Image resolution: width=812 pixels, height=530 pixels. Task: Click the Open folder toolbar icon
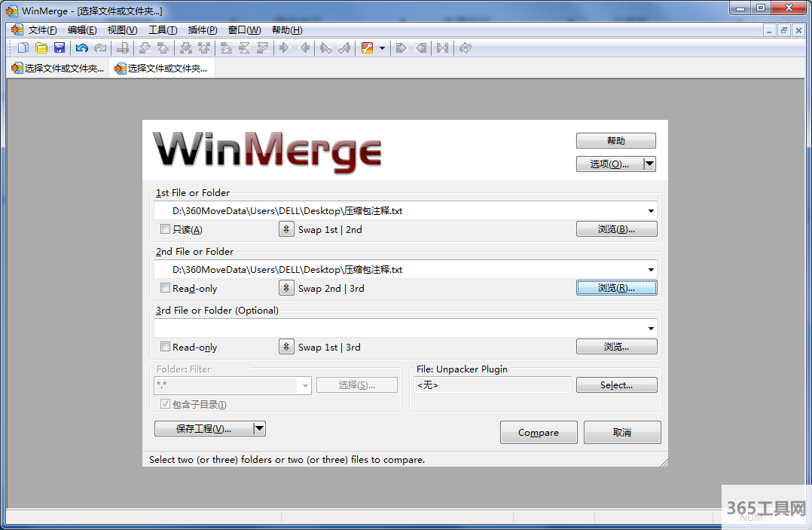(41, 48)
